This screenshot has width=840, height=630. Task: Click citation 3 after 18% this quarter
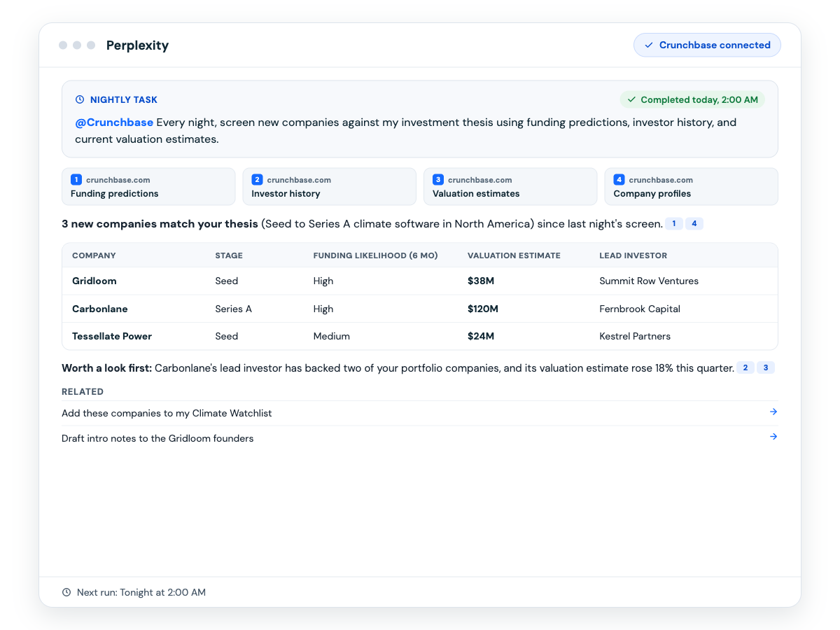click(766, 367)
